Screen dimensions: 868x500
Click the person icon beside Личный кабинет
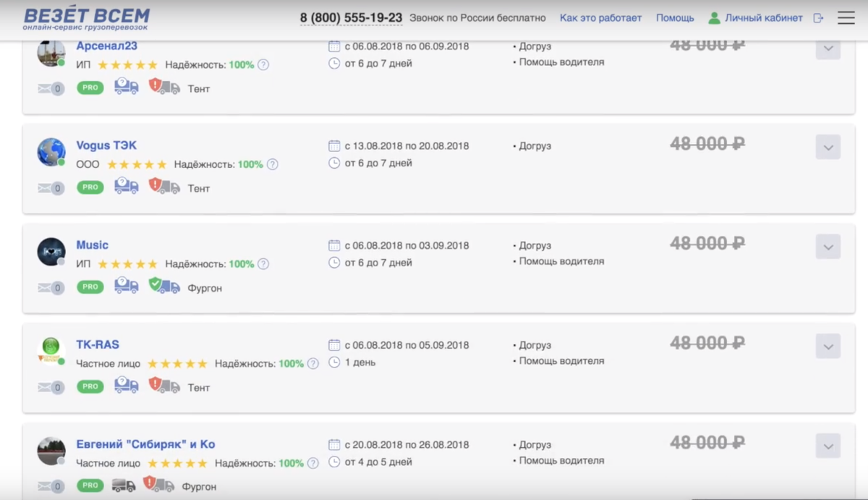715,17
